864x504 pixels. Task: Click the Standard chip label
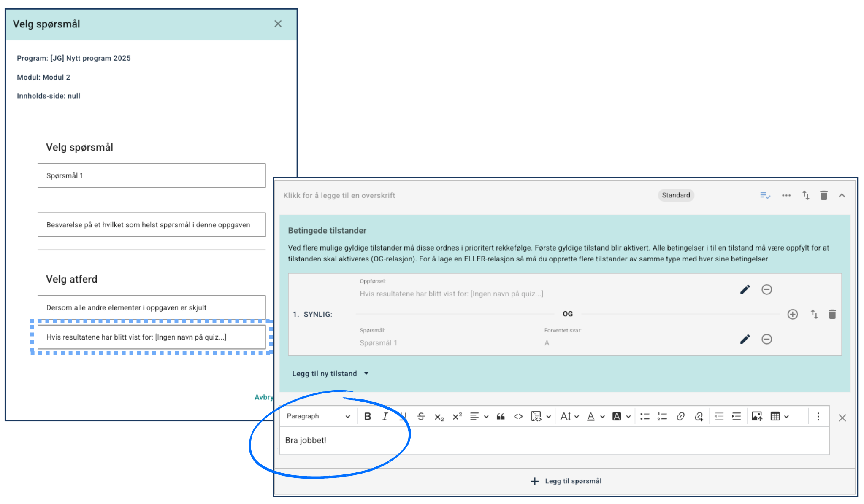tap(675, 195)
